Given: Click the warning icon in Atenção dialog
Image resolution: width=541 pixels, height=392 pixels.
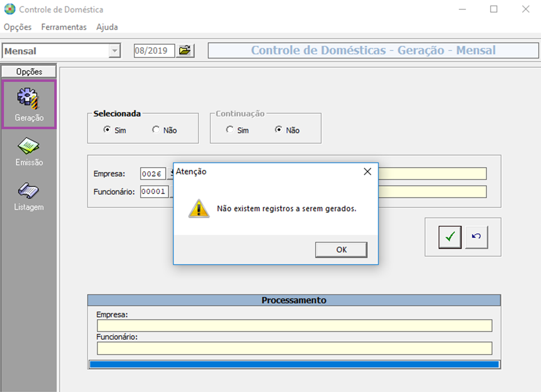Looking at the screenshot, I should [199, 209].
